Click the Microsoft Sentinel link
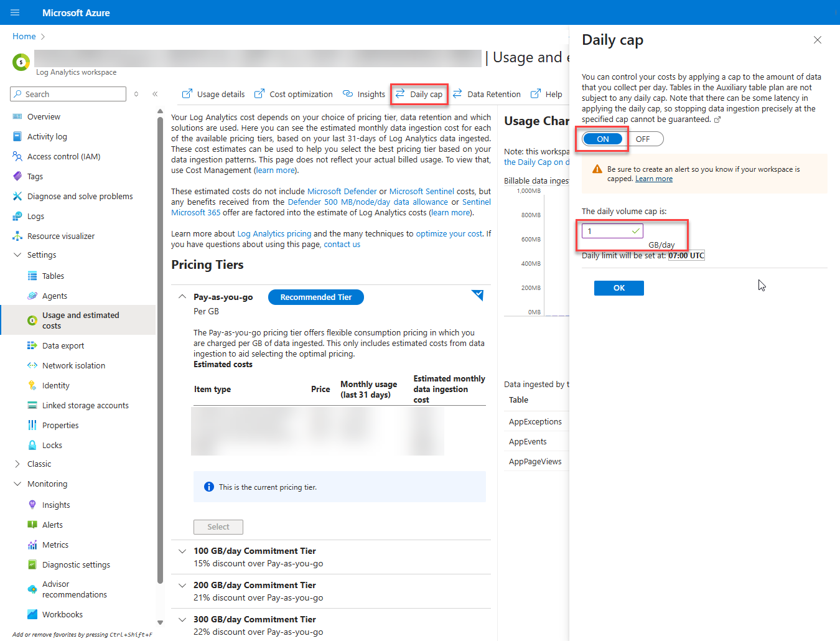The image size is (840, 641). (422, 191)
